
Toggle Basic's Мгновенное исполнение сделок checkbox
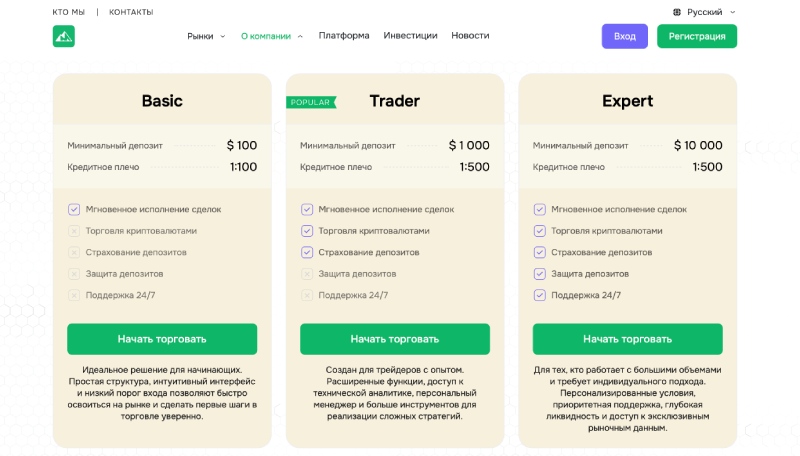[x=74, y=209]
